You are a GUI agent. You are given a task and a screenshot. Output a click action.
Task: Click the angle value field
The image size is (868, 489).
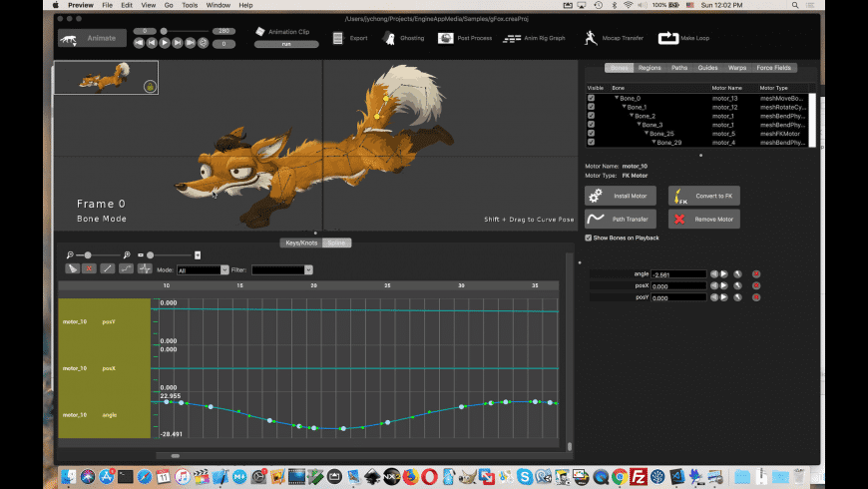click(678, 274)
